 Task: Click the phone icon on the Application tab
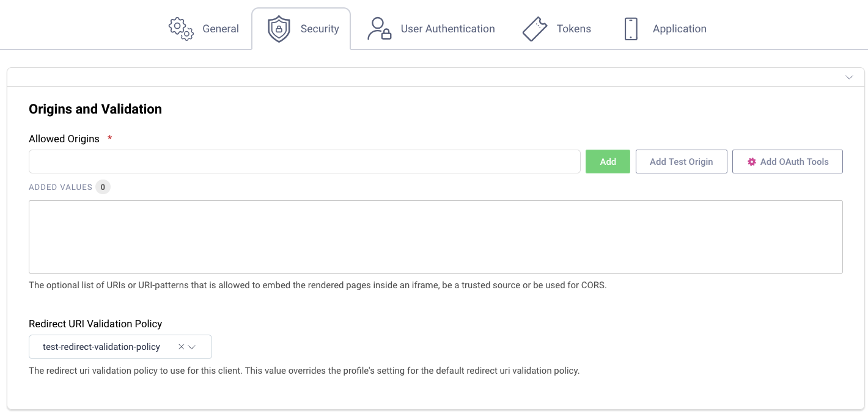[630, 28]
